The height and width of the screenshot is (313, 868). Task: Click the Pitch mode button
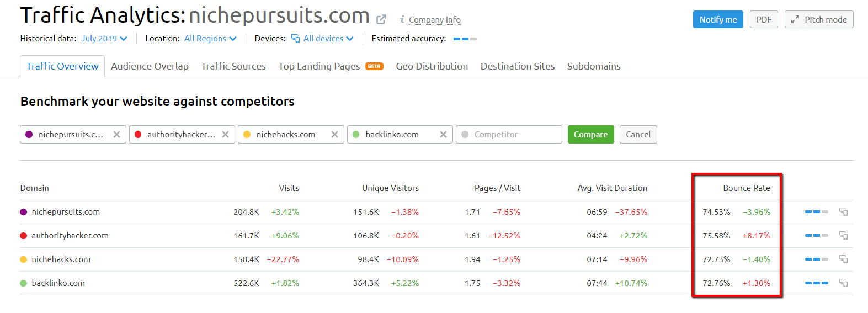pyautogui.click(x=819, y=19)
